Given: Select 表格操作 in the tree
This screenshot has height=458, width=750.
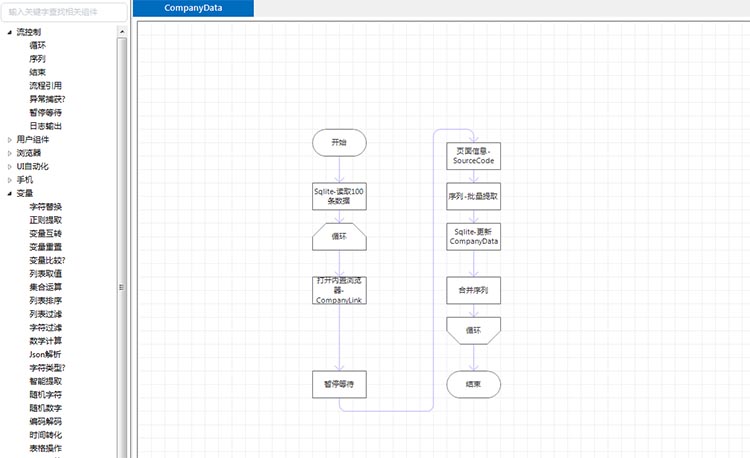Looking at the screenshot, I should (x=45, y=448).
